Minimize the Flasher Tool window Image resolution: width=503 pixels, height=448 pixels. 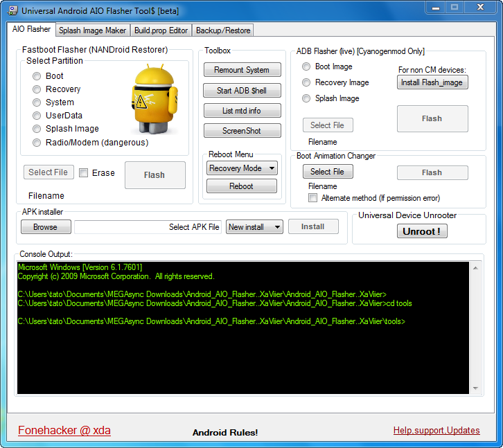[x=436, y=8]
